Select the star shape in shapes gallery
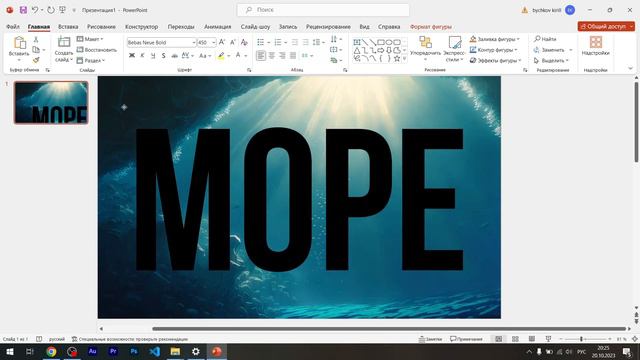 [x=397, y=59]
